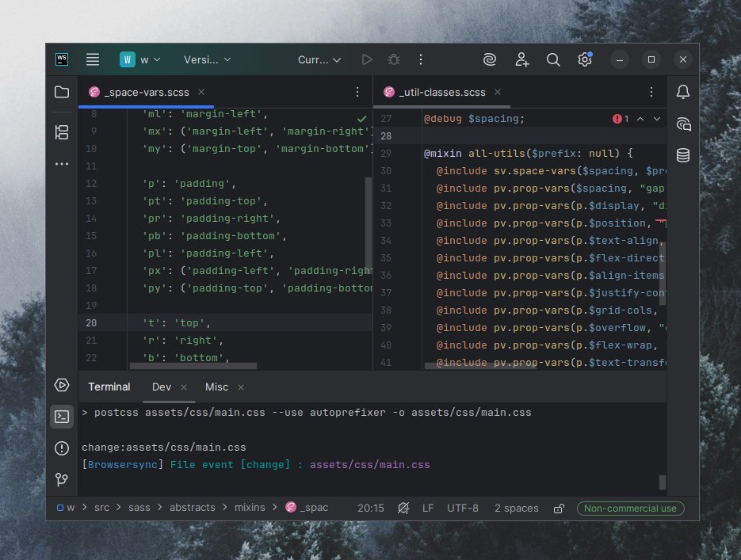This screenshot has height=560, width=741.
Task: Change the '2 spaces' indent setting
Action: pyautogui.click(x=517, y=508)
